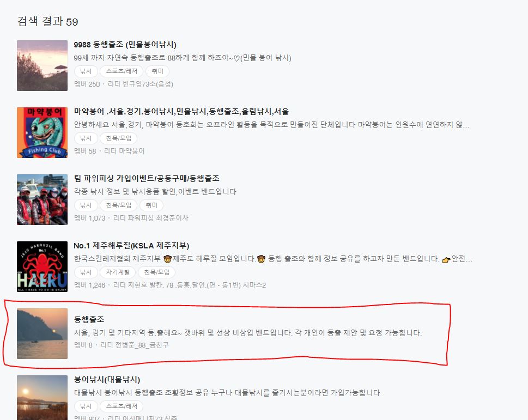Screen dimensions: 528x420
Task: Open No.1 제주해루질(KSLA 제주지부) title
Action: click(131, 245)
